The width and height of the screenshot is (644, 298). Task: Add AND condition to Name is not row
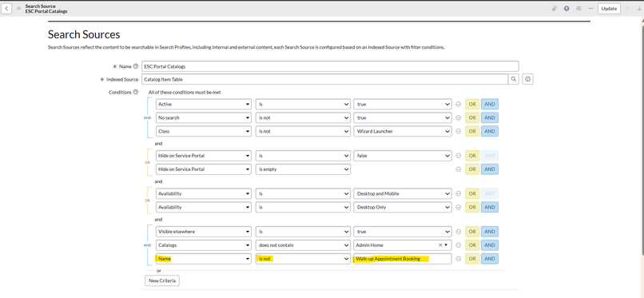point(490,259)
